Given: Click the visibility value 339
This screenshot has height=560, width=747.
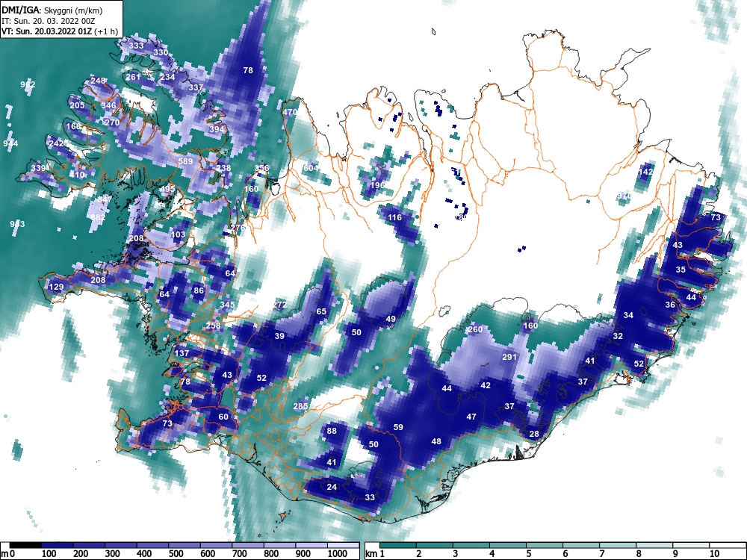Looking at the screenshot, I should tap(38, 168).
